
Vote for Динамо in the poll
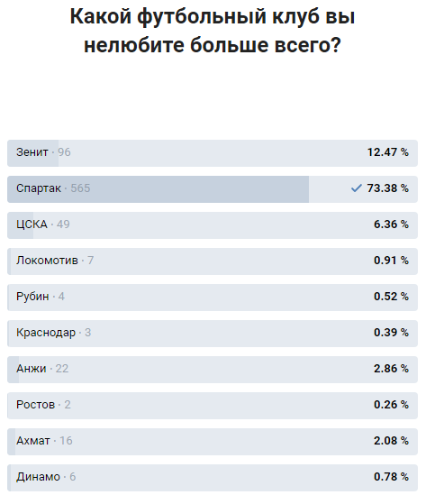(x=213, y=477)
